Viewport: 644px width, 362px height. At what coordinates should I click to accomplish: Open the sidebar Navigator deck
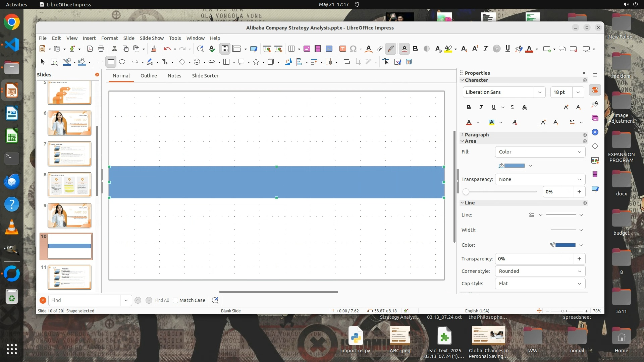595,132
